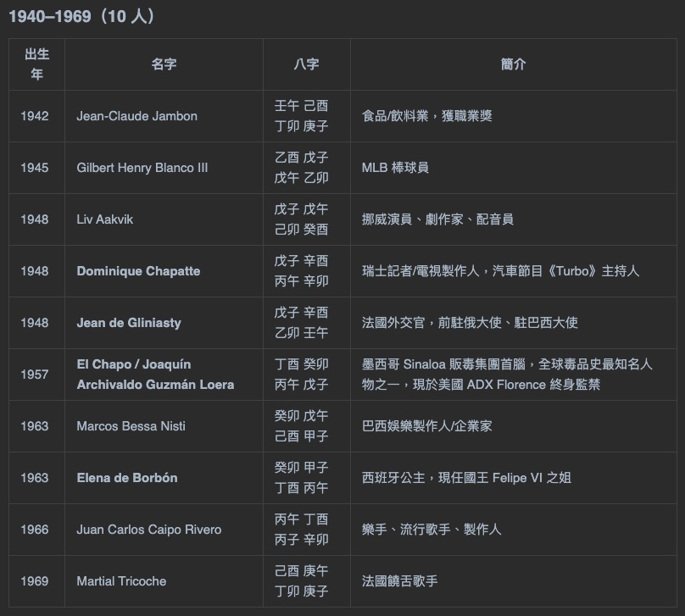Click the Liv Aakvik name cell
The image size is (685, 616).
click(x=104, y=219)
